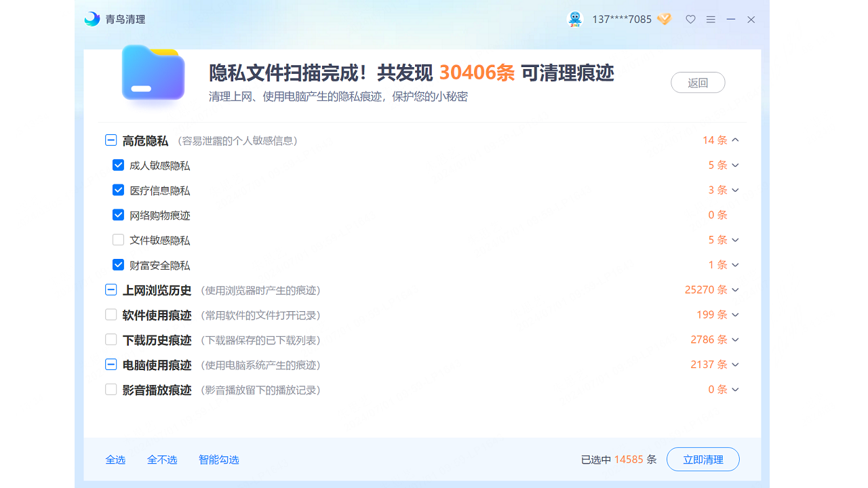Click the 全选 link
This screenshot has height=488, width=868.
coord(115,460)
